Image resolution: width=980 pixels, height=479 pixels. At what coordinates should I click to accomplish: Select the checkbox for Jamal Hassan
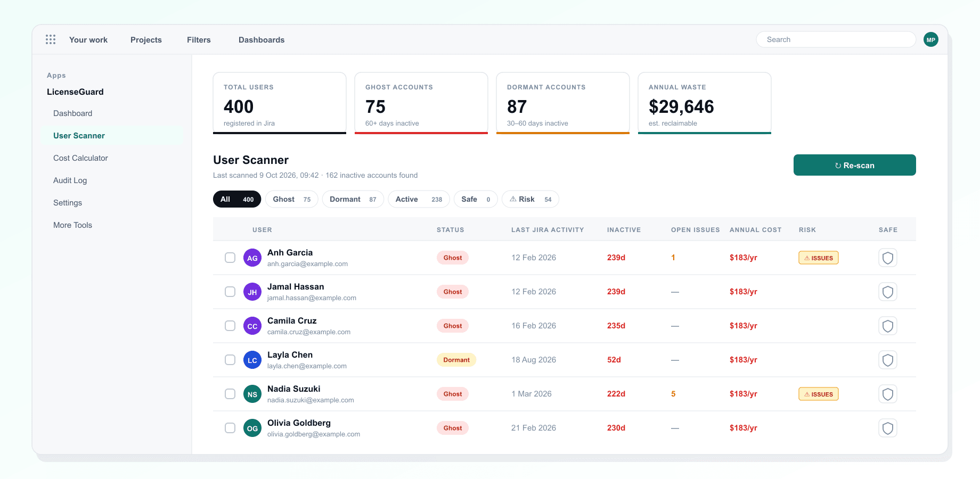(230, 292)
